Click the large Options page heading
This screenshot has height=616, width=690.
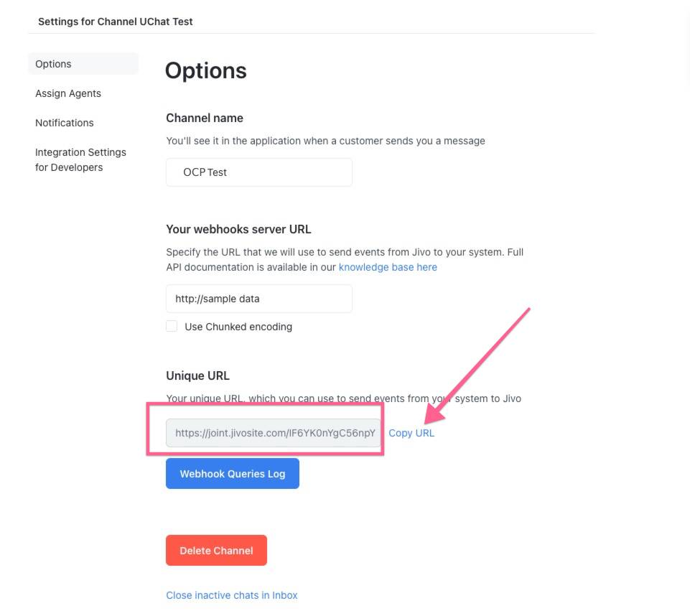(x=205, y=70)
